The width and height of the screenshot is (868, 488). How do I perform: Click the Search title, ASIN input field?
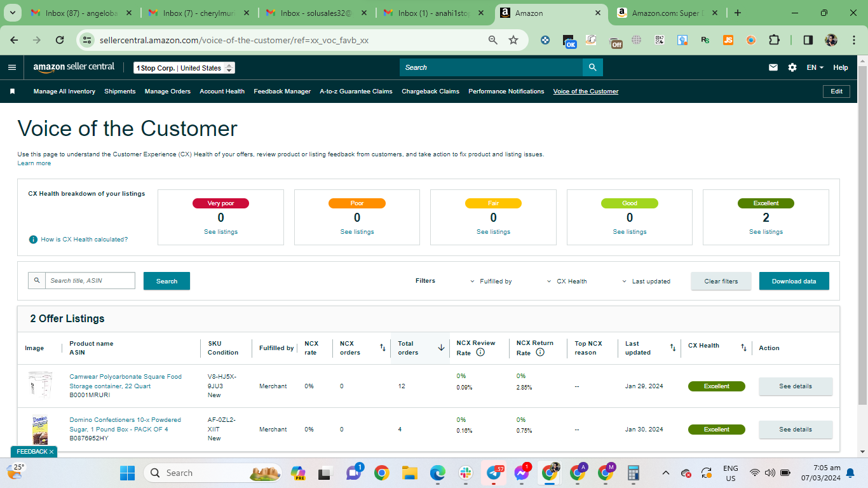tap(90, 280)
